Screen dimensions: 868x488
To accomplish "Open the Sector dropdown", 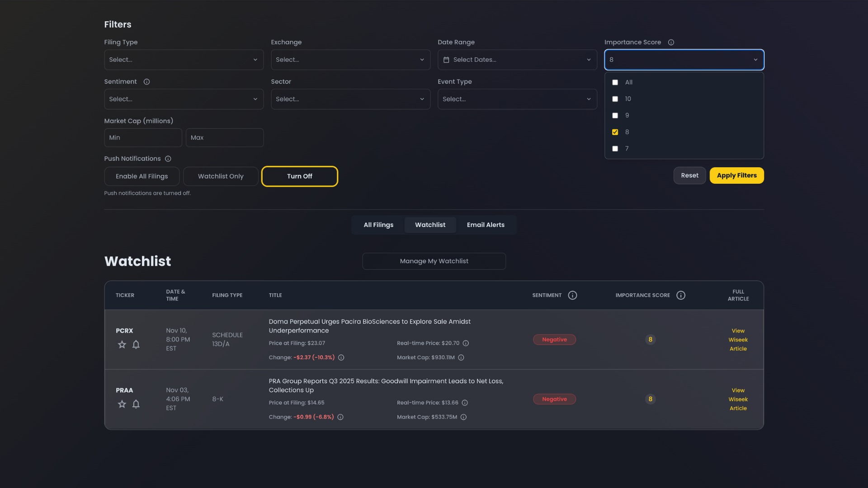I will (x=350, y=99).
